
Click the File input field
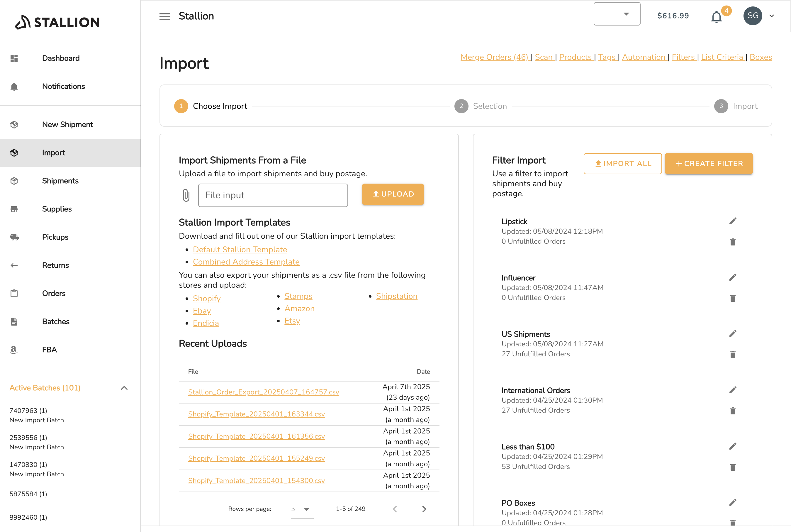click(x=273, y=195)
